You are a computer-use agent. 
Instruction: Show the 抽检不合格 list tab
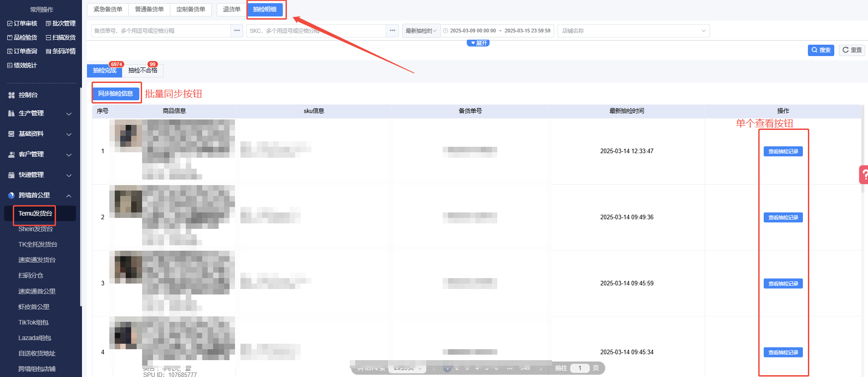coord(143,71)
